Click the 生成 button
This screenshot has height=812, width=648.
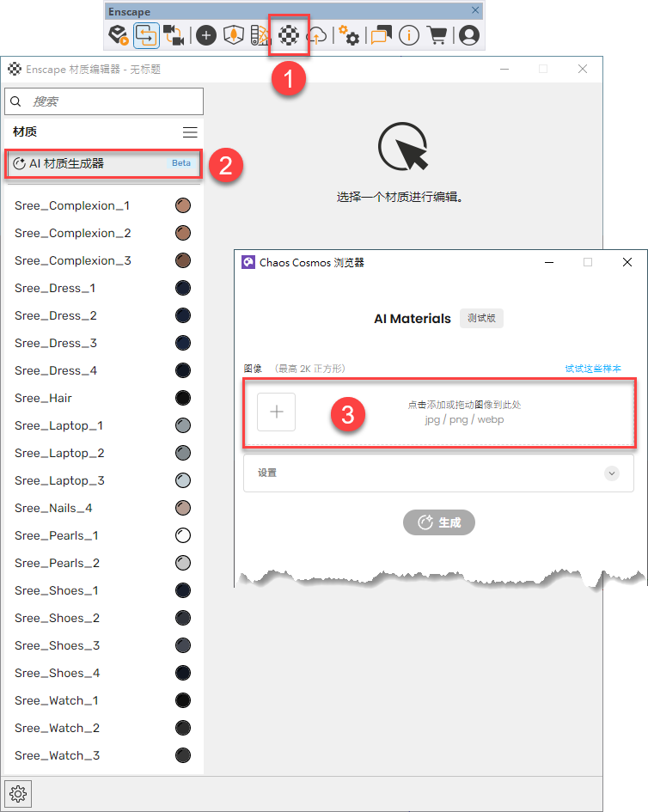[x=439, y=522]
